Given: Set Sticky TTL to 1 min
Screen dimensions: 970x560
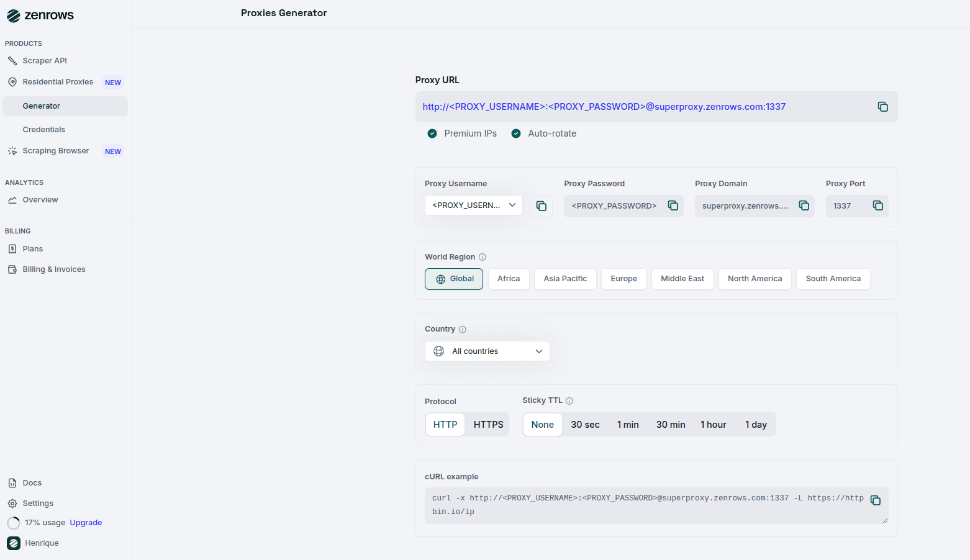Looking at the screenshot, I should [x=628, y=425].
